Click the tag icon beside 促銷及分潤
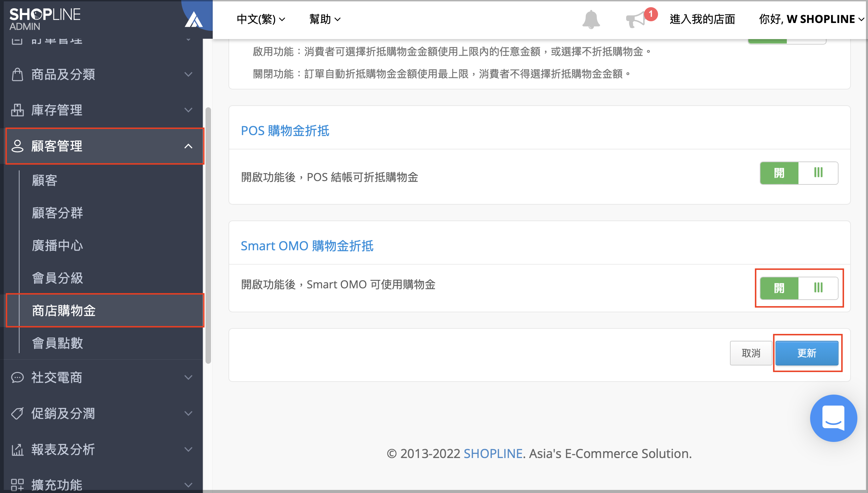Viewport: 868px width, 493px height. (17, 413)
